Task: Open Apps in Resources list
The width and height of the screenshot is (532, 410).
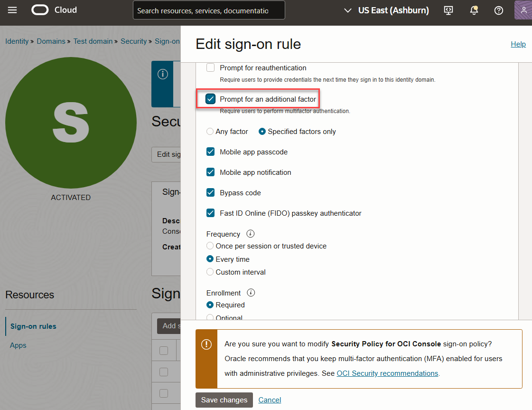Action: 18,345
